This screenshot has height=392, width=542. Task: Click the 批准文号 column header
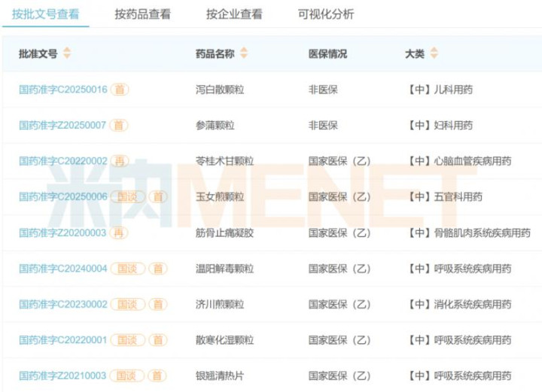pyautogui.click(x=38, y=54)
